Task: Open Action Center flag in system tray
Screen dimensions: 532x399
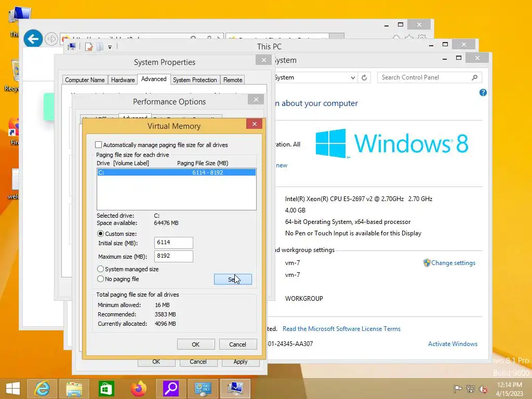Action: tap(458, 389)
